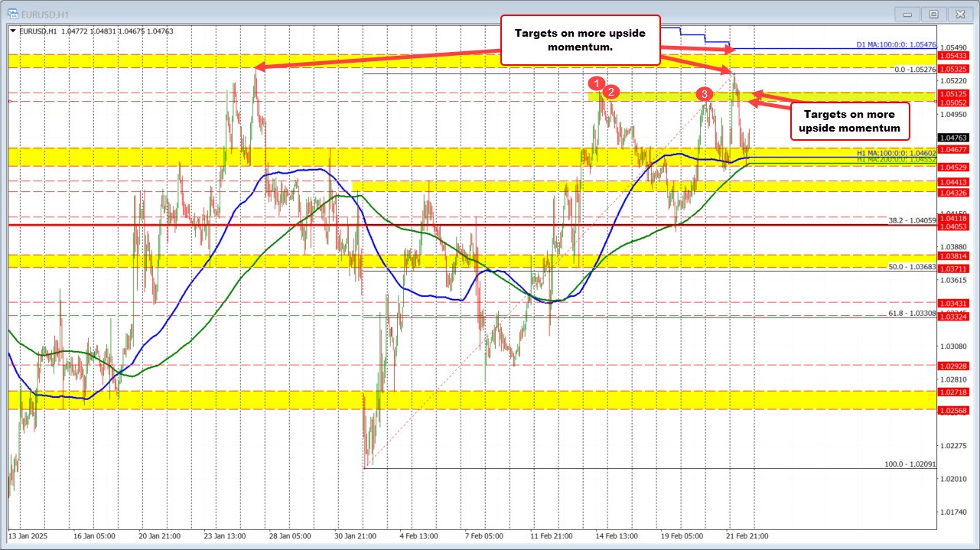Select the lower 'Targets on more upside momentum' box
Screen dimensions: 980x550
[x=849, y=121]
